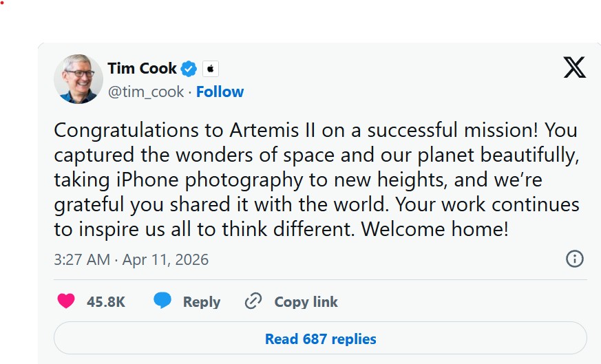The image size is (601, 364).
Task: Open the X logo in the tweet corner
Action: (574, 67)
